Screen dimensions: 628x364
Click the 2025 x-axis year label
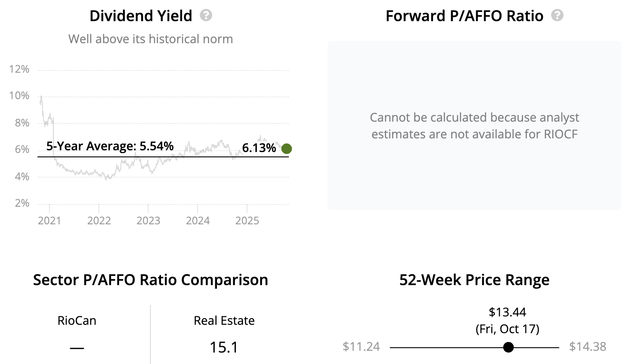click(x=247, y=220)
